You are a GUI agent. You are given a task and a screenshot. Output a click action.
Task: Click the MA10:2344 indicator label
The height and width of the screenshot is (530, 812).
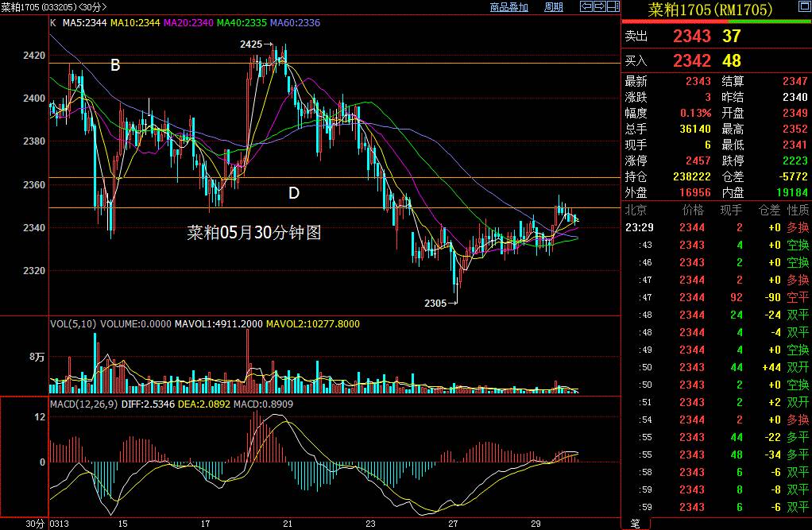[x=135, y=23]
